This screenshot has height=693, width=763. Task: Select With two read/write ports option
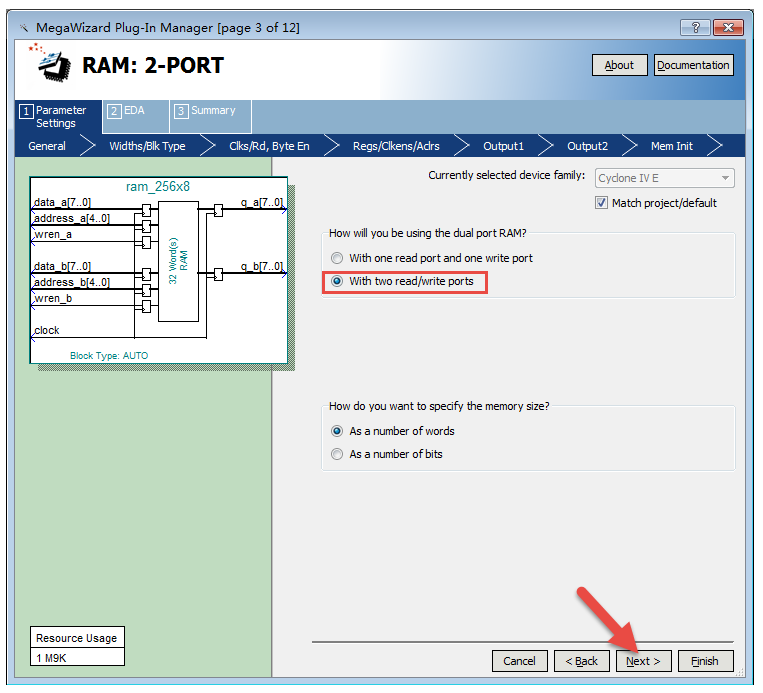point(402,281)
